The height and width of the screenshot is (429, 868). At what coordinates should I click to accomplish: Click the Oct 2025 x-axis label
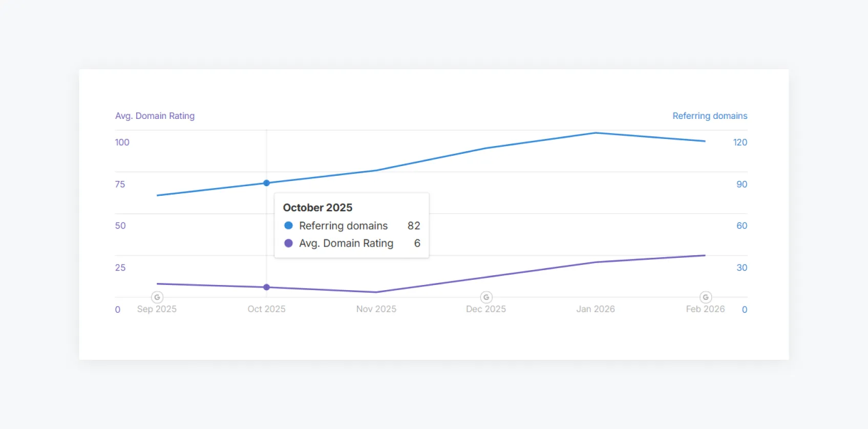point(266,309)
